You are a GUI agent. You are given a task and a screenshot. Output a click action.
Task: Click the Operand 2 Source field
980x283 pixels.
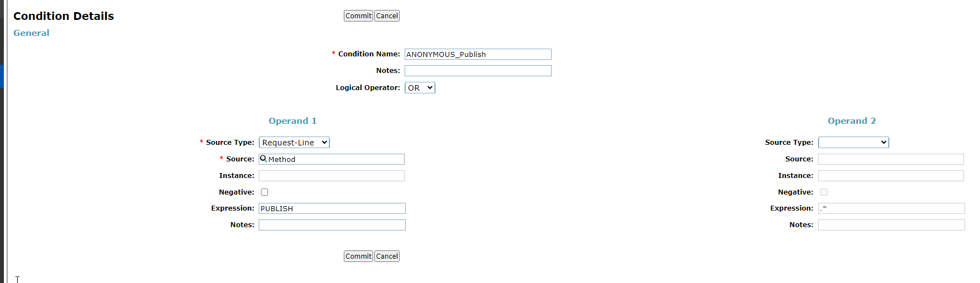pos(891,159)
